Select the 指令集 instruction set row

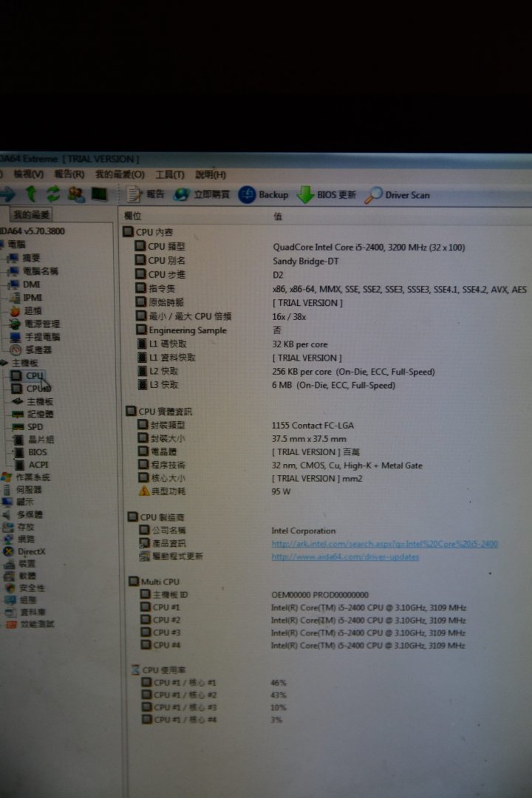331,289
